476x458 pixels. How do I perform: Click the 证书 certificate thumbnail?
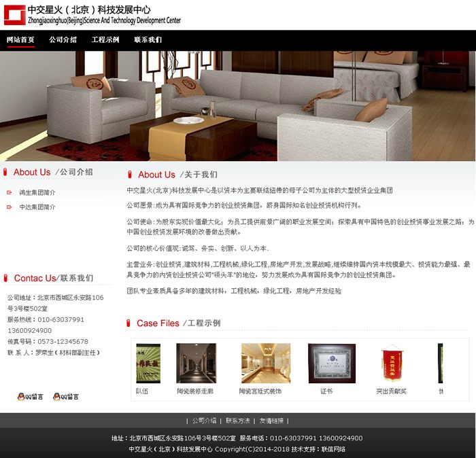331,364
